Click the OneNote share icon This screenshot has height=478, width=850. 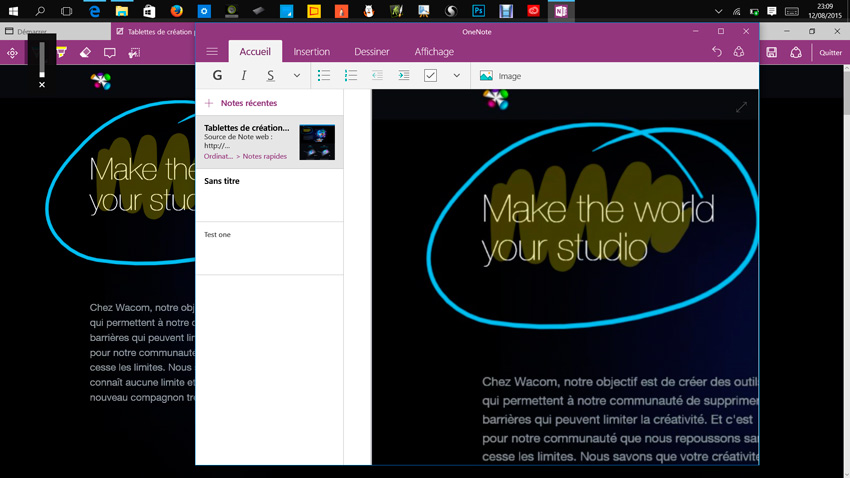pos(739,51)
